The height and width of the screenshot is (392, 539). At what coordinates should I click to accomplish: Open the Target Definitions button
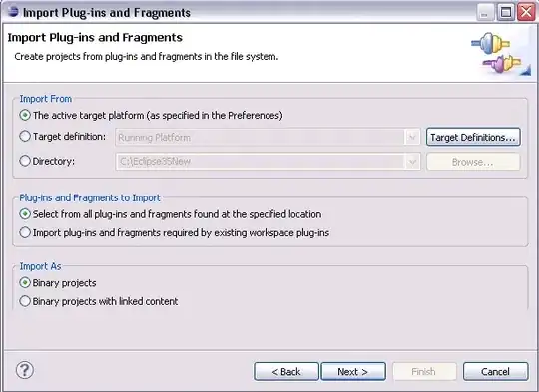point(473,137)
